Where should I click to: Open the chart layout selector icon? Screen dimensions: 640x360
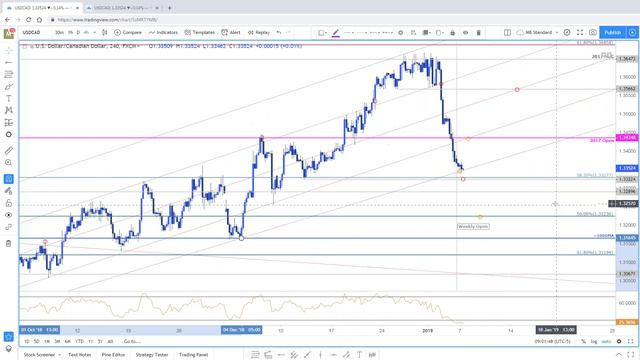click(x=507, y=32)
